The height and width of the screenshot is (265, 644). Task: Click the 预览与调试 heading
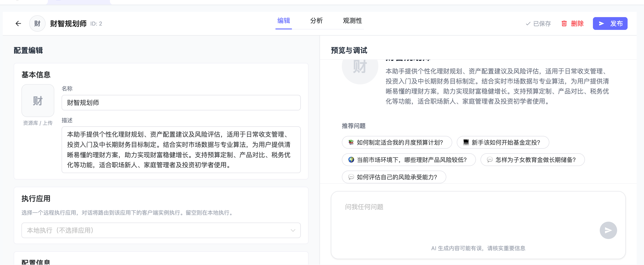(349, 50)
